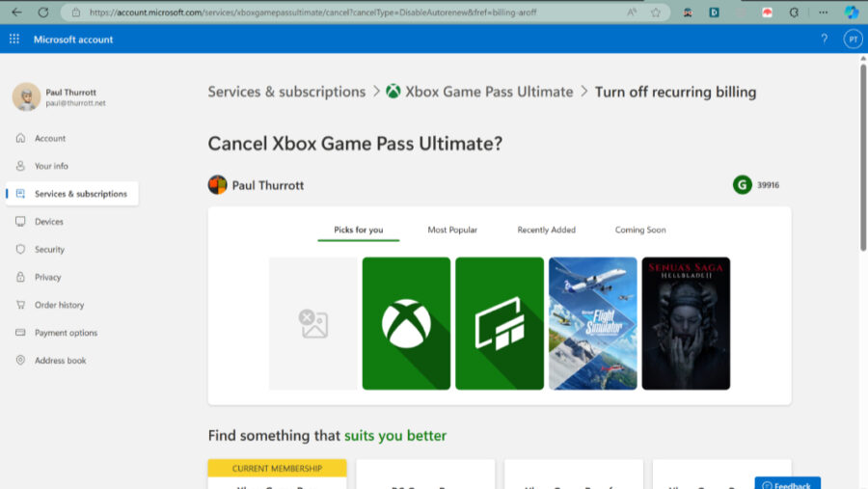868x489 pixels.
Task: Go to Devices in the sidebar
Action: tap(49, 222)
